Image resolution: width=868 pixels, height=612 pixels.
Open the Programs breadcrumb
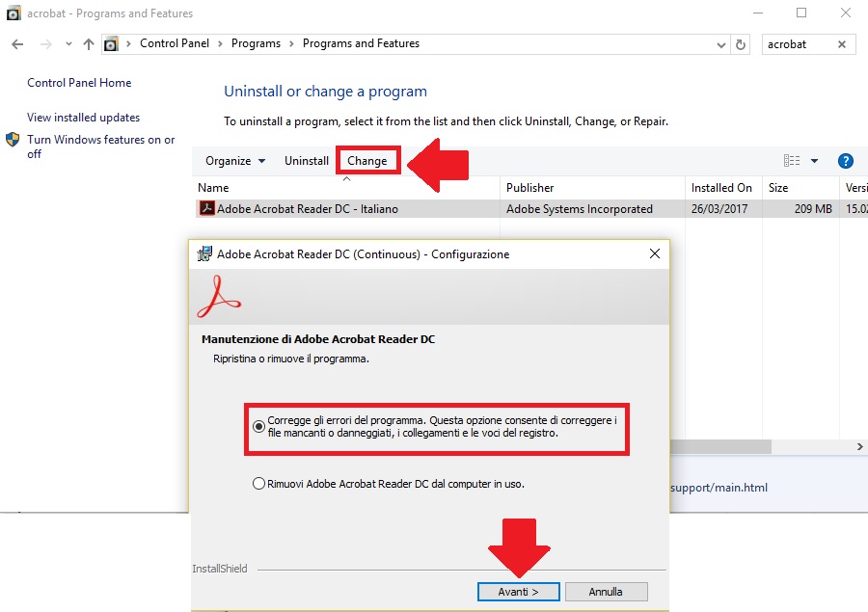256,43
